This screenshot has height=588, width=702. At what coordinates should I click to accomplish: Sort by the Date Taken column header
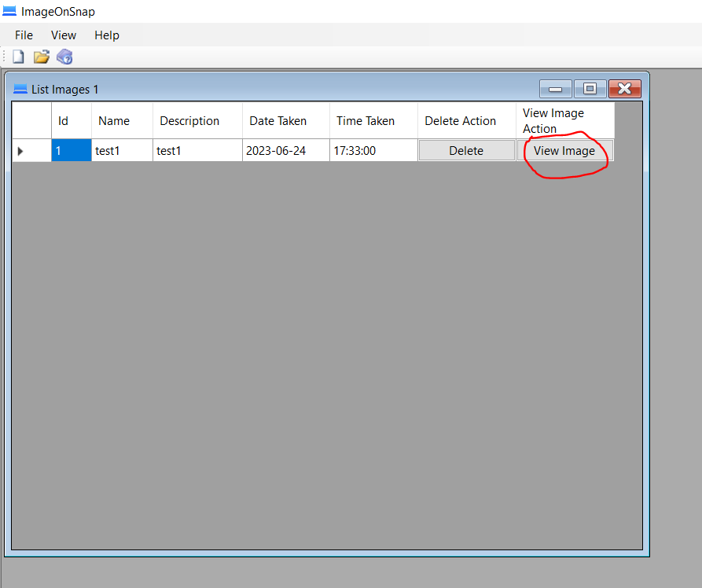pyautogui.click(x=285, y=121)
